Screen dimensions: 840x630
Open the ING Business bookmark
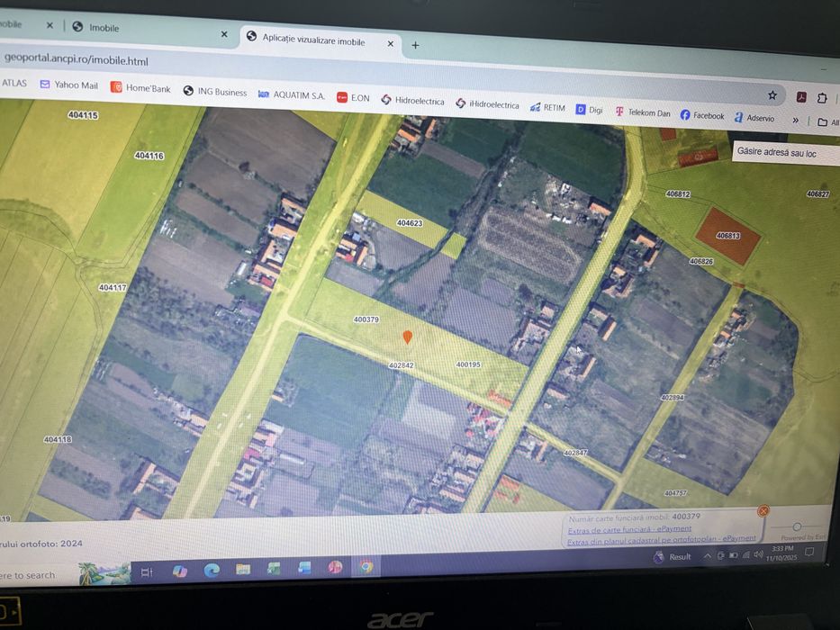pyautogui.click(x=215, y=92)
